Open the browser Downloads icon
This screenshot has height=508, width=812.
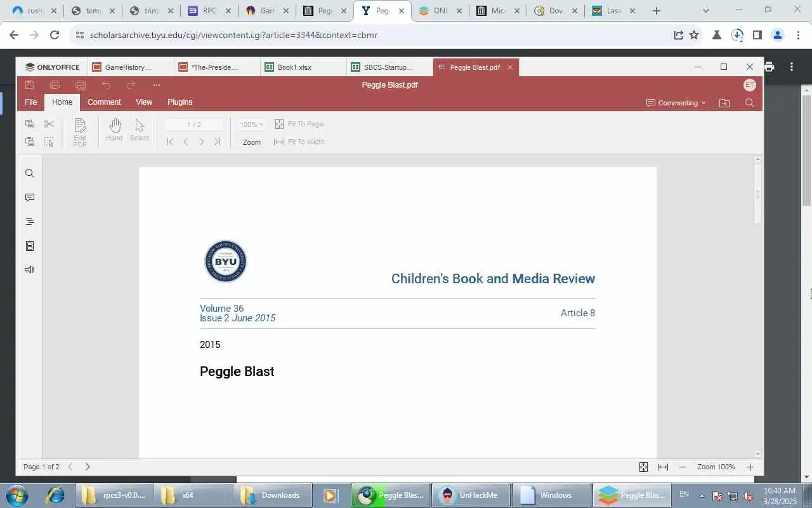[x=737, y=36]
